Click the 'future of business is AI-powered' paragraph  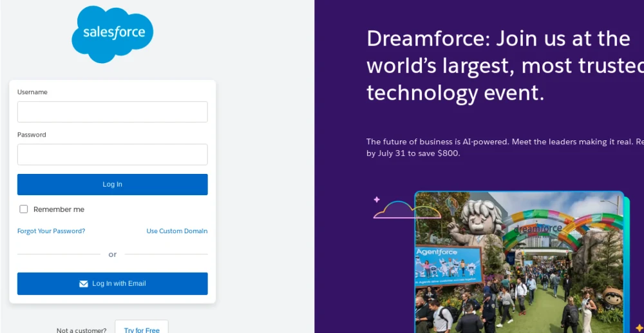(505, 147)
